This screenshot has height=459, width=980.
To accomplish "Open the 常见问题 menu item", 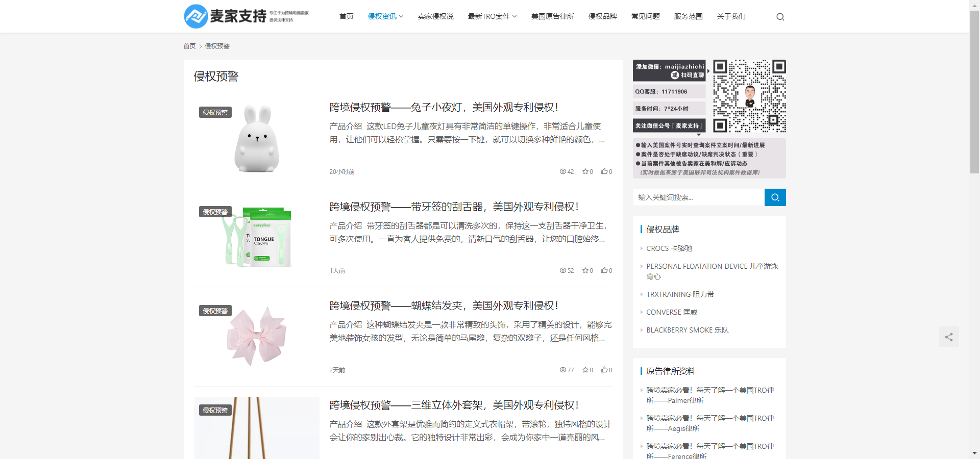I will [645, 16].
